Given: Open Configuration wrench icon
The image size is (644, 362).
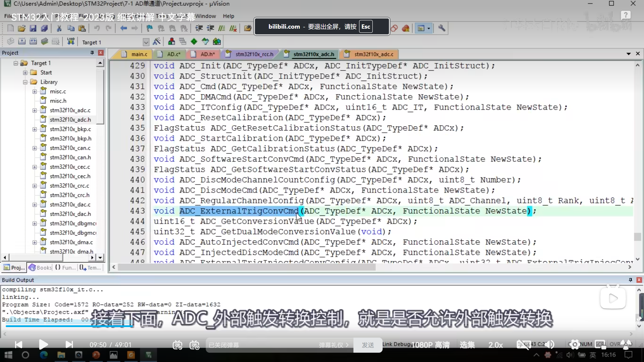Looking at the screenshot, I should [x=441, y=28].
